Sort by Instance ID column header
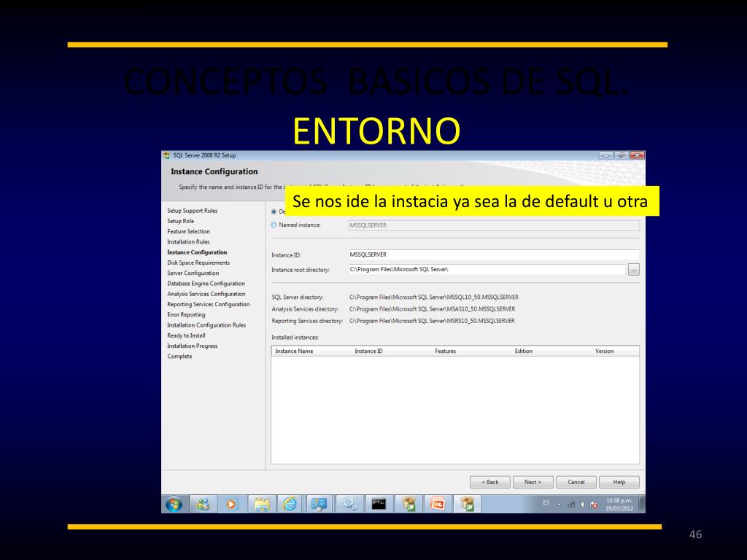The width and height of the screenshot is (747, 560). (391, 351)
